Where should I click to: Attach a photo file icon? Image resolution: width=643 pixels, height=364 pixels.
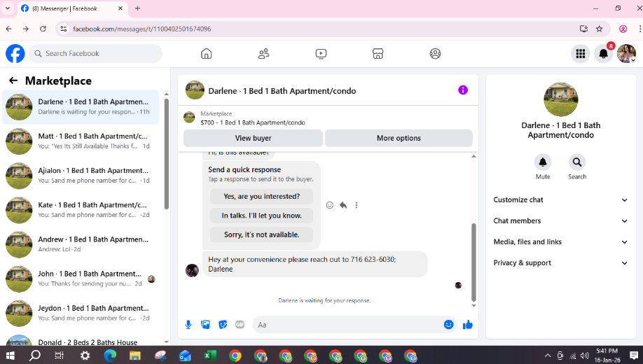coord(205,325)
